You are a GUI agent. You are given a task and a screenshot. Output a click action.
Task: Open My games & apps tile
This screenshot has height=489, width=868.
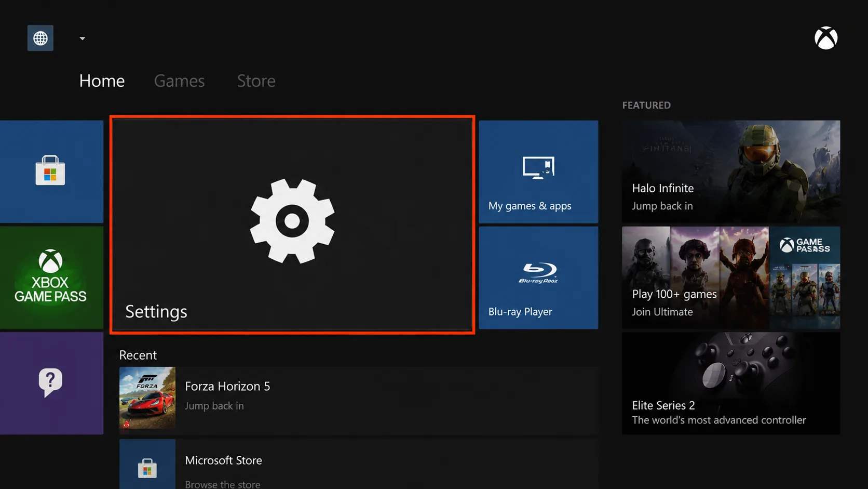(538, 171)
